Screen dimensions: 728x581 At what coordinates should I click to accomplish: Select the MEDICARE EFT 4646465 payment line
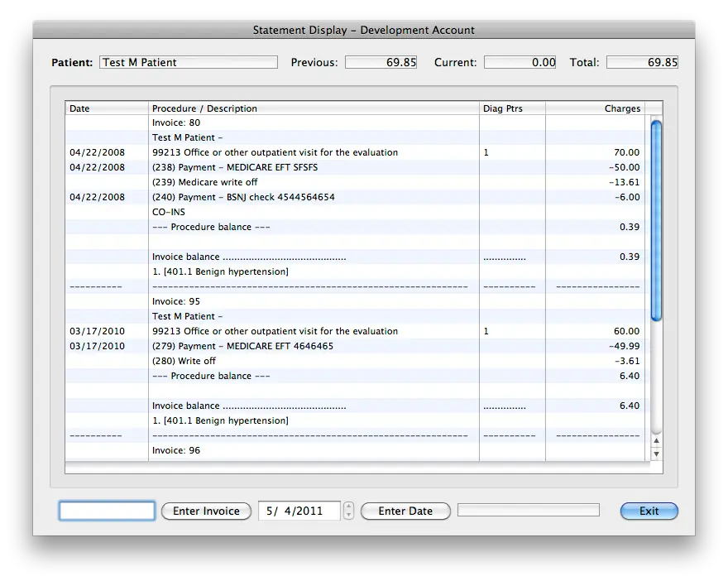coord(248,346)
